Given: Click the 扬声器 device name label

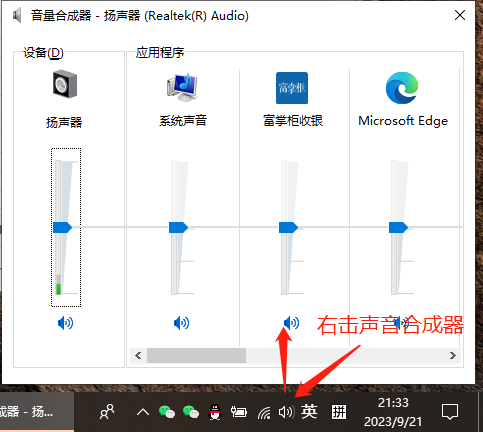Looking at the screenshot, I should coord(64,122).
